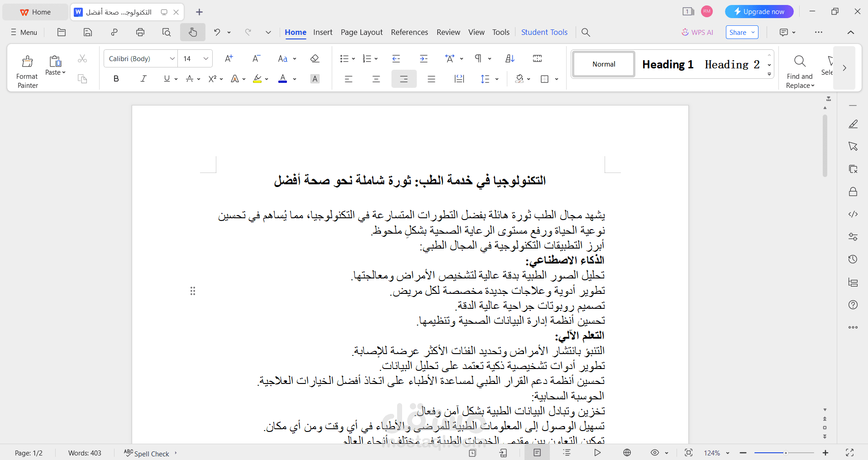Click the Cut scissors icon
This screenshot has width=868, height=460.
coord(82,58)
